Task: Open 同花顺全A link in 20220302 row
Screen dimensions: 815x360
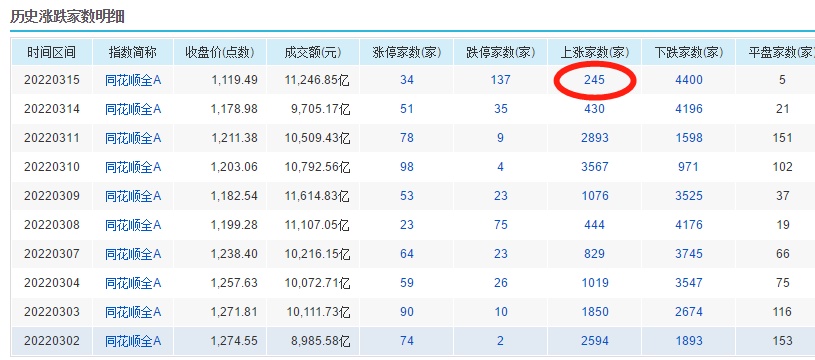Action: 134,341
